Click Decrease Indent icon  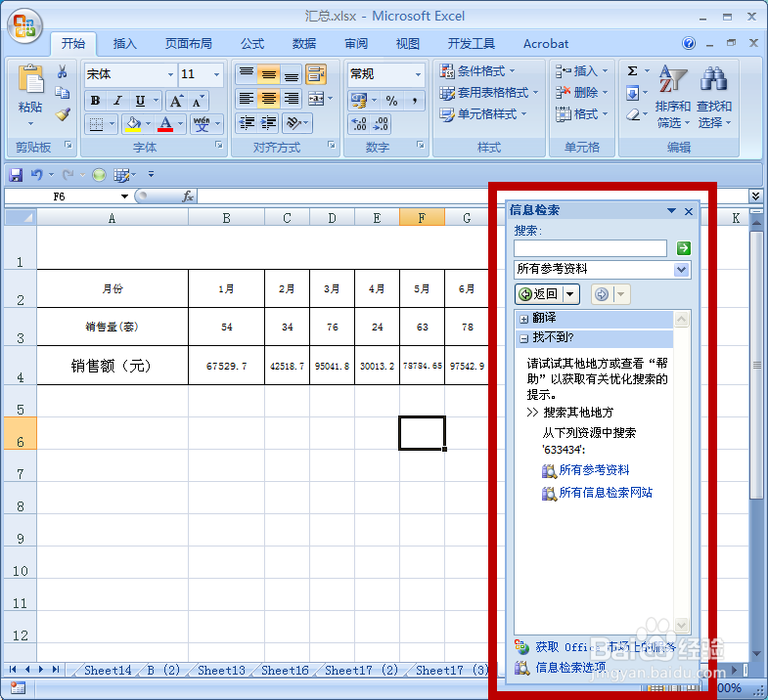[x=247, y=123]
